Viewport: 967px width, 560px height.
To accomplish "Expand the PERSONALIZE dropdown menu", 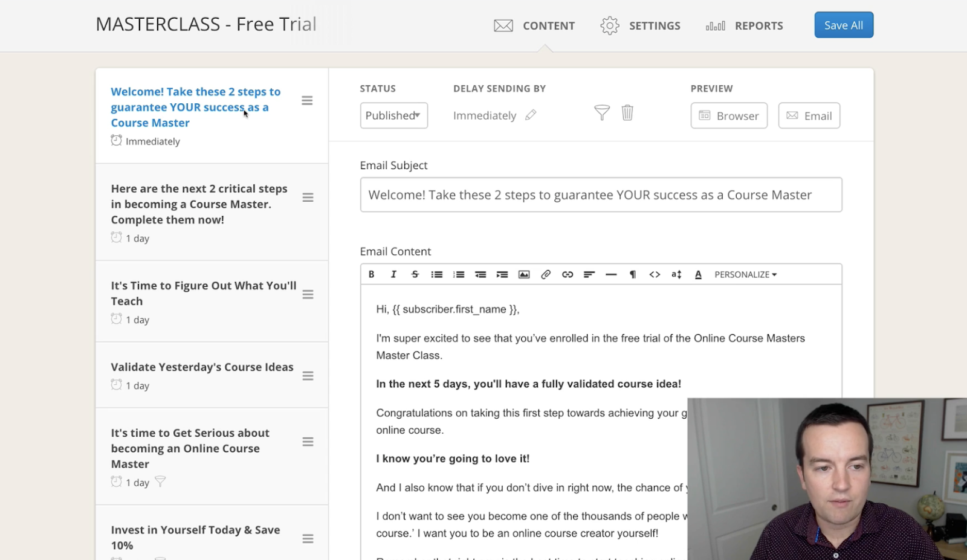I will tap(745, 274).
